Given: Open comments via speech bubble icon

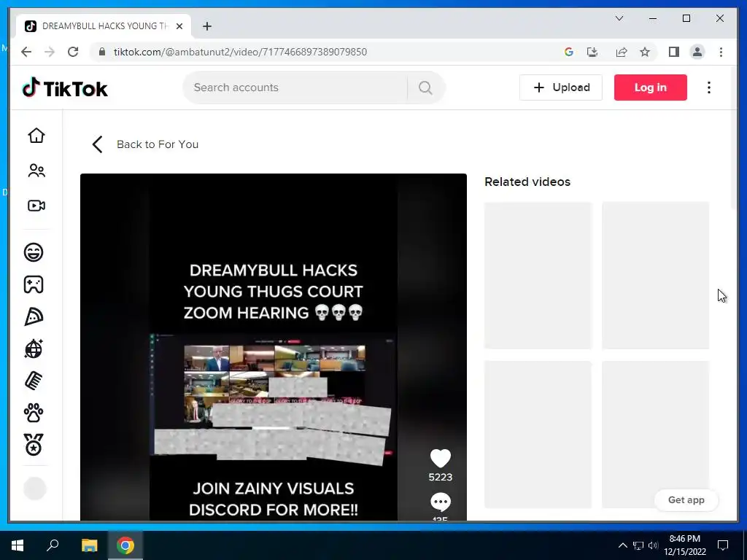Looking at the screenshot, I should [x=440, y=502].
